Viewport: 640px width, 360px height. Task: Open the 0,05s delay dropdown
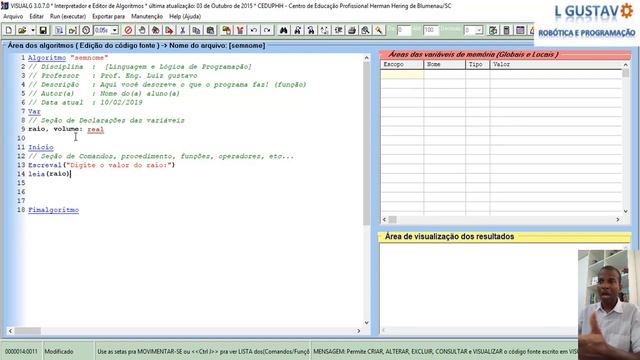(115, 30)
